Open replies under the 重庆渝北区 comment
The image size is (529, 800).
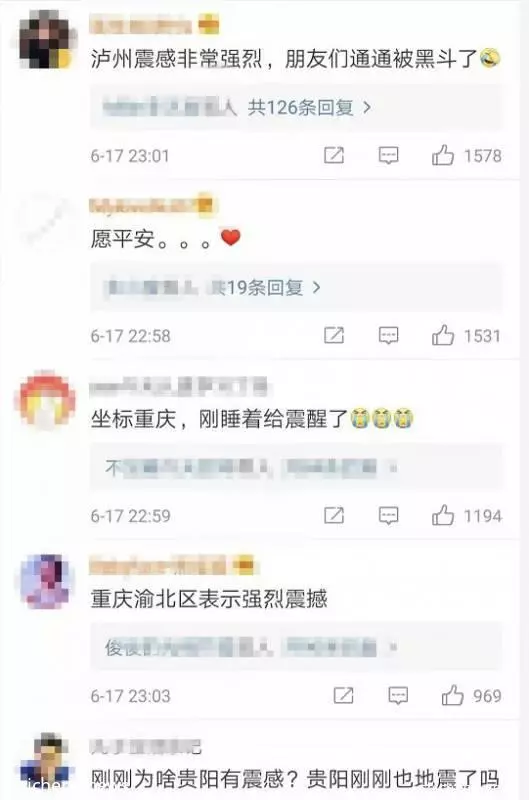pyautogui.click(x=296, y=647)
